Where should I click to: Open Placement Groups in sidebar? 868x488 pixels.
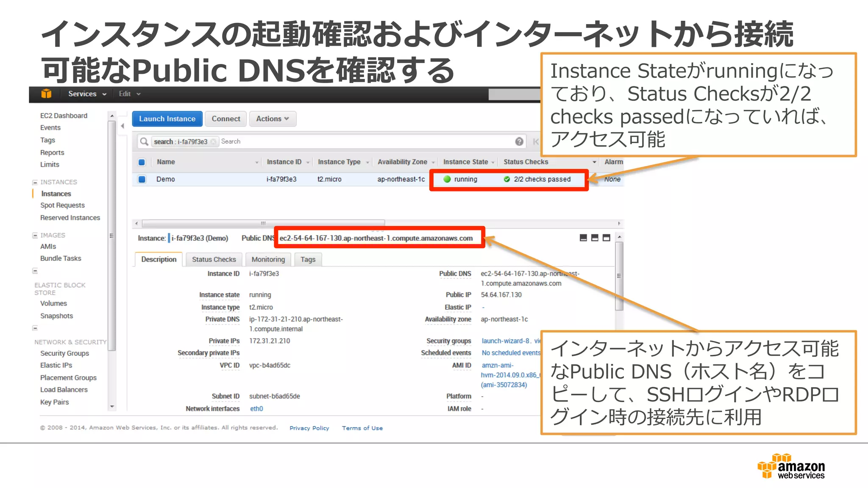[x=68, y=378]
